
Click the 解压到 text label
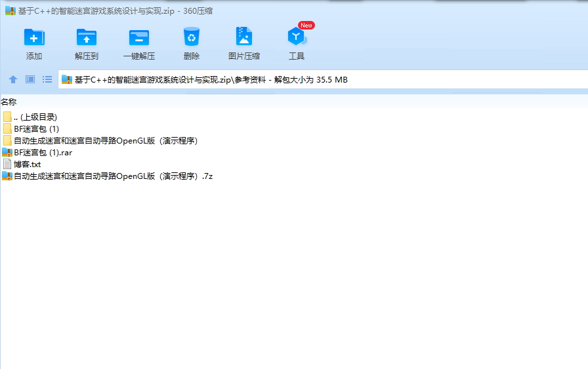coord(87,56)
